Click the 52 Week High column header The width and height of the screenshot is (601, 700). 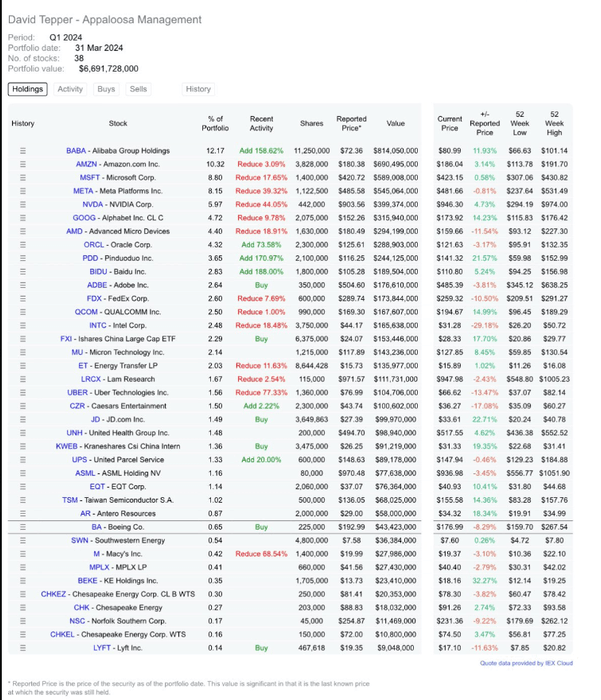click(x=554, y=124)
